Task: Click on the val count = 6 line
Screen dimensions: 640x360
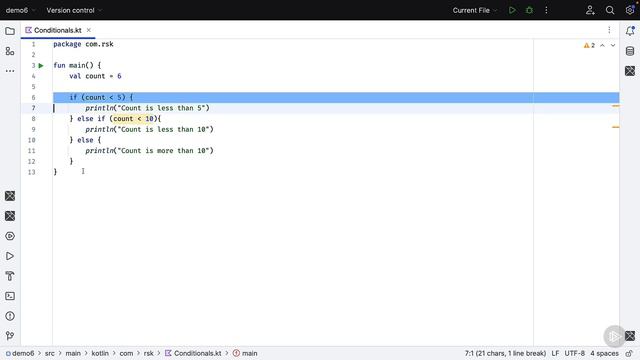Action: [x=95, y=76]
